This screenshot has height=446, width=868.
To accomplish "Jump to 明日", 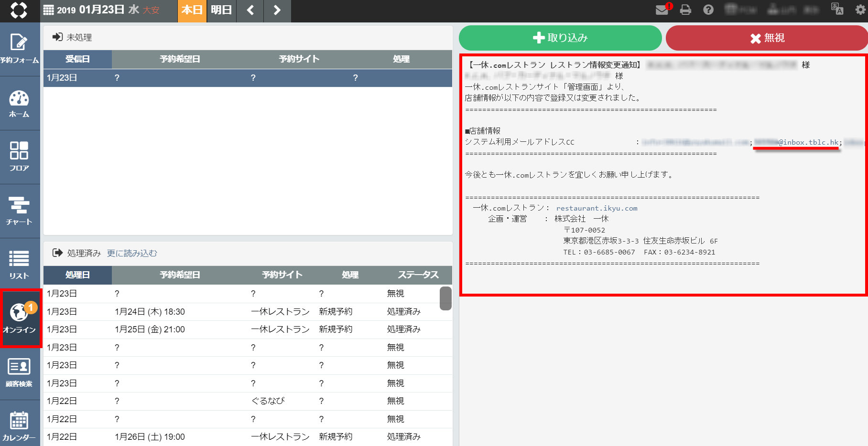I will [x=221, y=10].
